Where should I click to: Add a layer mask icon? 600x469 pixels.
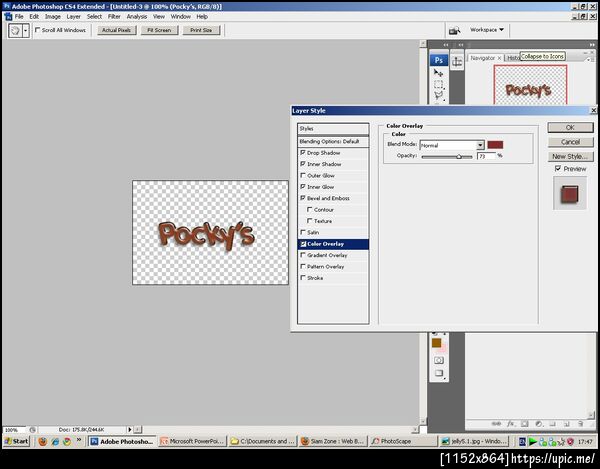click(x=525, y=424)
